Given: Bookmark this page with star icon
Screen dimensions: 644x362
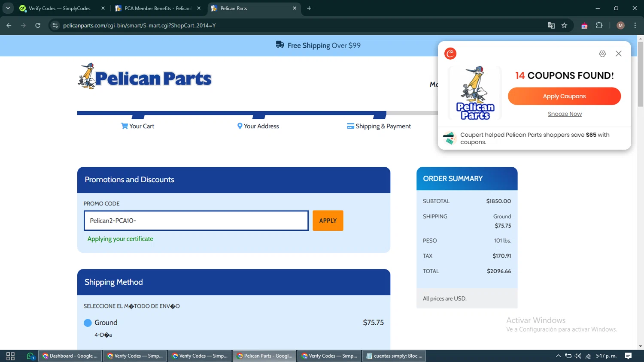Looking at the screenshot, I should (x=565, y=25).
